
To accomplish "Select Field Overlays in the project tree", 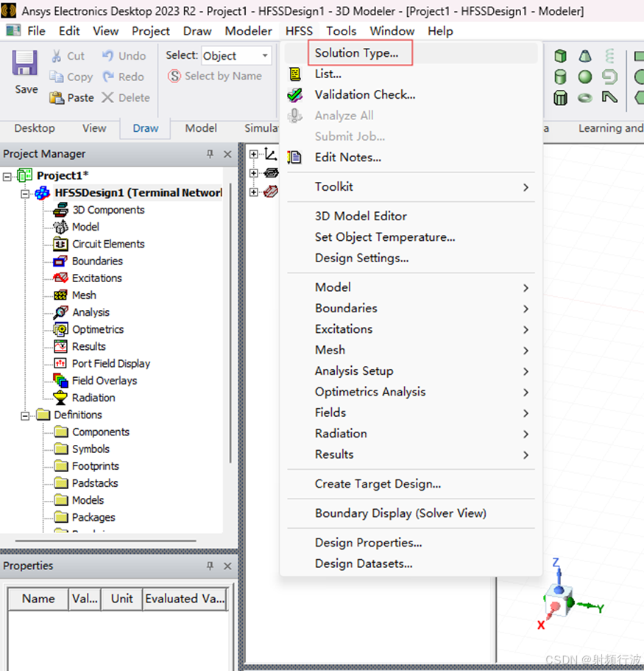I will point(105,381).
